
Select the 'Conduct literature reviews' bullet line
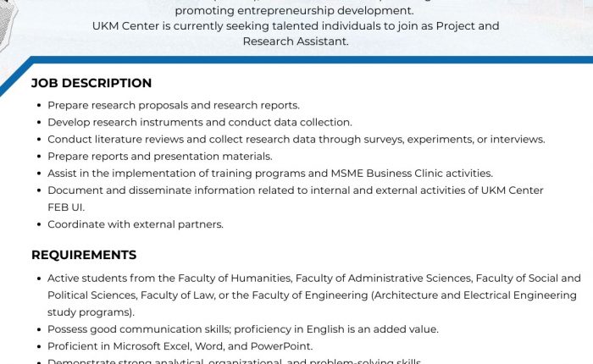click(296, 139)
